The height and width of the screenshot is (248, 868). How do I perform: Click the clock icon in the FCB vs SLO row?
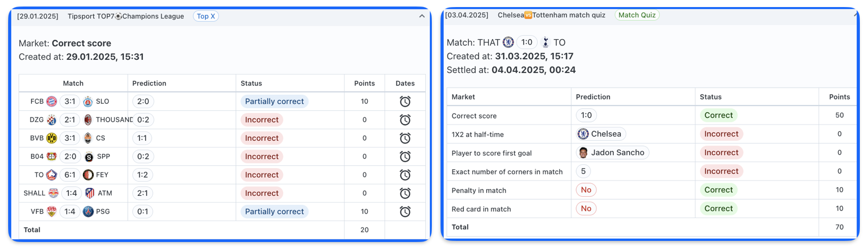coord(405,102)
